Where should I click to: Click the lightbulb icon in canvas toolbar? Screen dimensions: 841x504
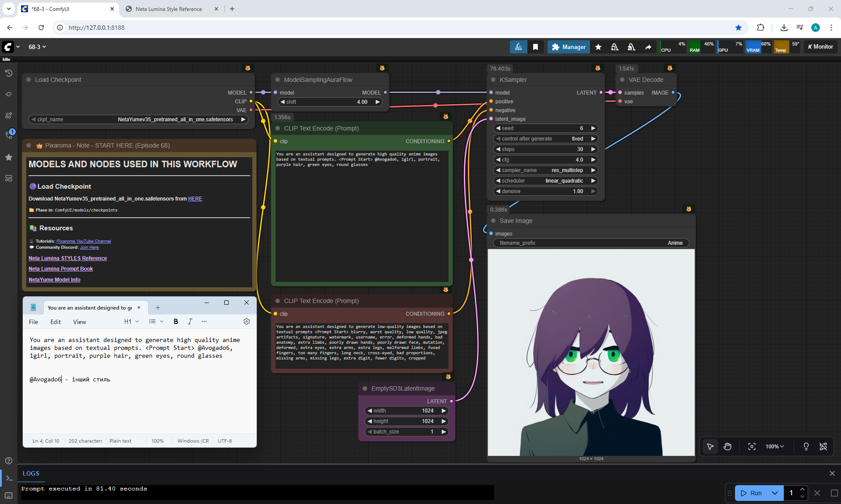point(806,447)
